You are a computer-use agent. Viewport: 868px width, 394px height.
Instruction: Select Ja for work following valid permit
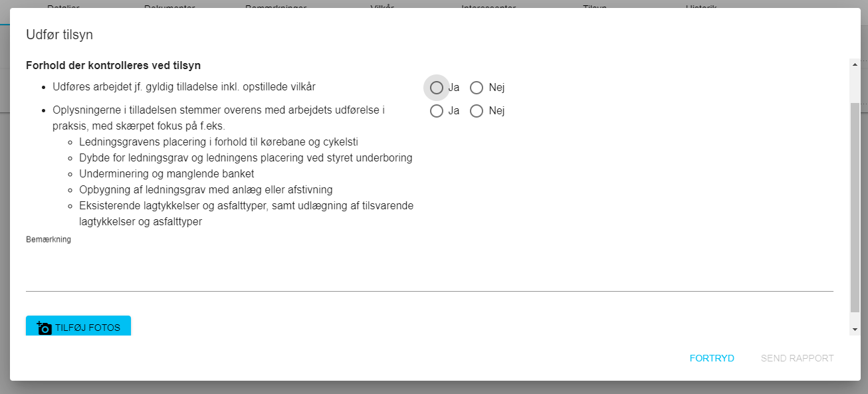[x=437, y=88]
